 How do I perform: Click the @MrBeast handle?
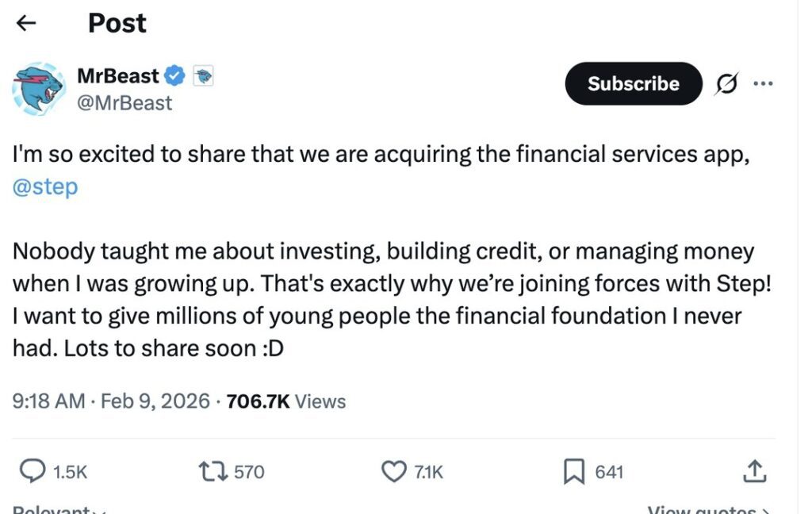(x=124, y=103)
